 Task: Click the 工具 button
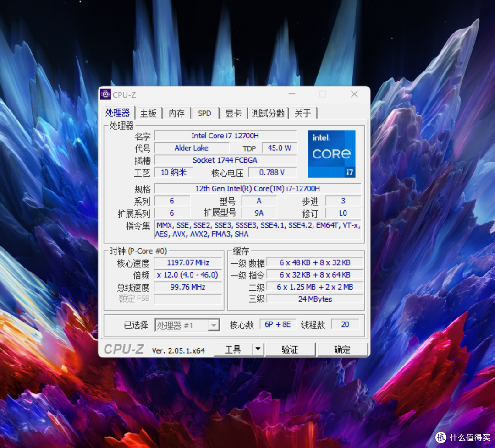click(233, 349)
